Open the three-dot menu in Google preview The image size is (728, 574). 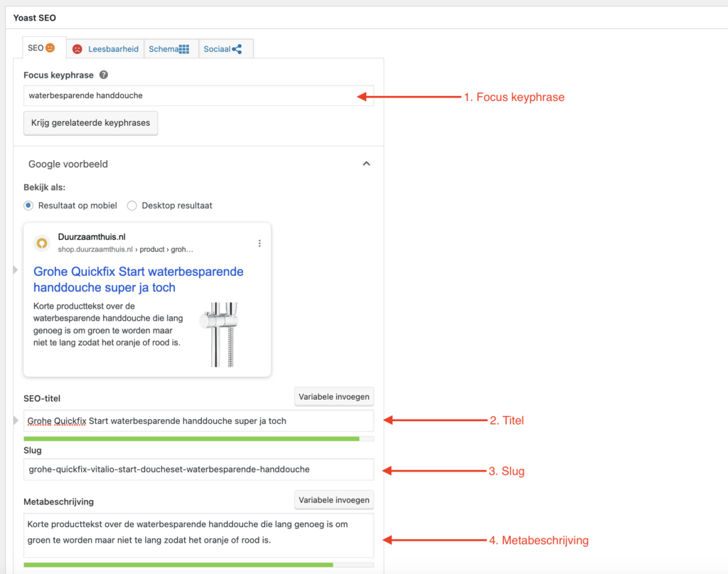coord(259,243)
